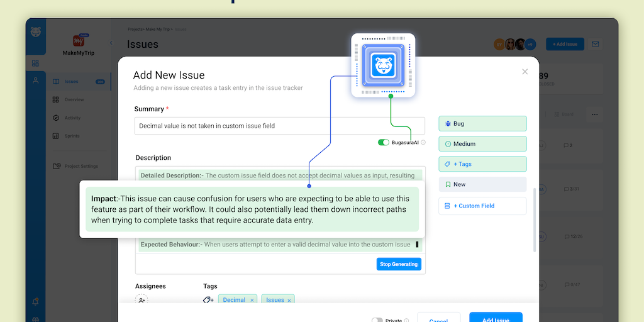Viewport: 644px width, 322px height.
Task: Click the info icon beside BugasuraAI
Action: [x=423, y=143]
